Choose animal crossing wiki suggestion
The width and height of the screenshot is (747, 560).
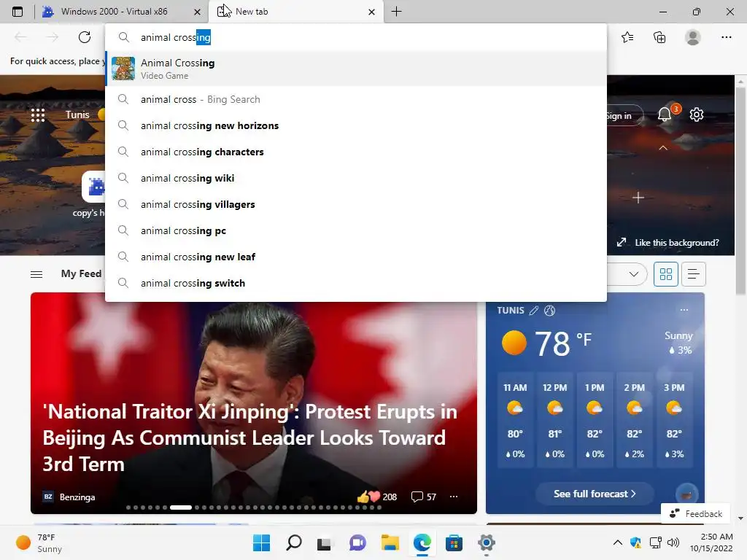click(x=356, y=178)
